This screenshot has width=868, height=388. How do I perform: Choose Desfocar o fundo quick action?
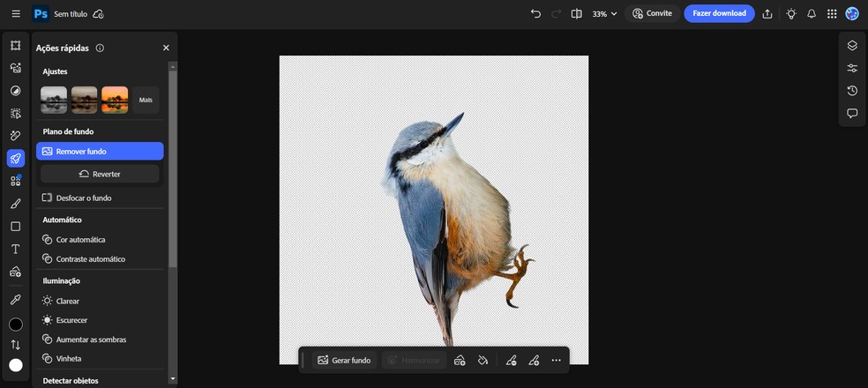(84, 198)
